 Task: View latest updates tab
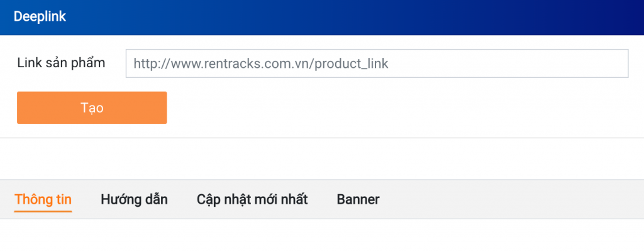tap(252, 200)
